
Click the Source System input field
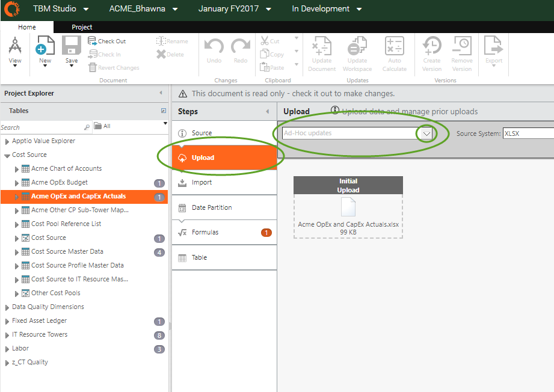(528, 133)
